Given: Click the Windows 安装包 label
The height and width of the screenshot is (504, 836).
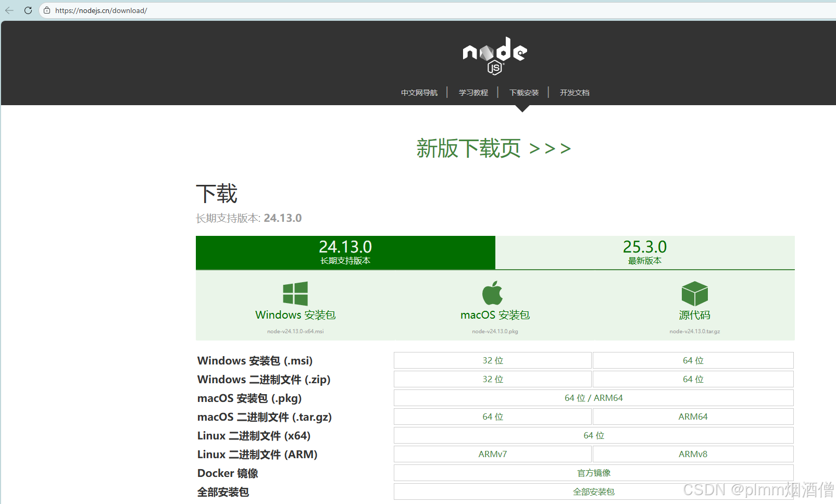Looking at the screenshot, I should point(295,315).
